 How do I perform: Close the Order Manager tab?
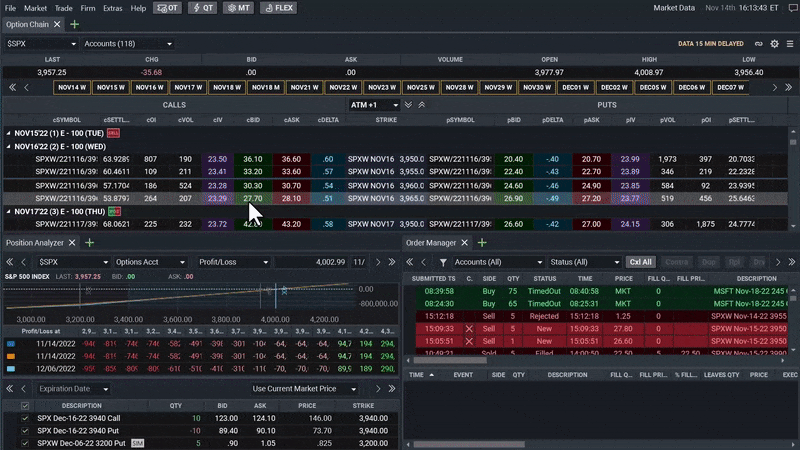point(465,242)
